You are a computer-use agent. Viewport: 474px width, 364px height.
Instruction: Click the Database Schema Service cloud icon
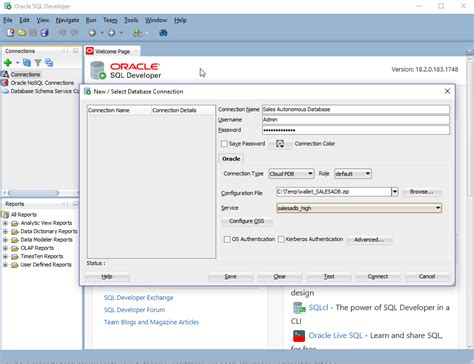pos(6,91)
